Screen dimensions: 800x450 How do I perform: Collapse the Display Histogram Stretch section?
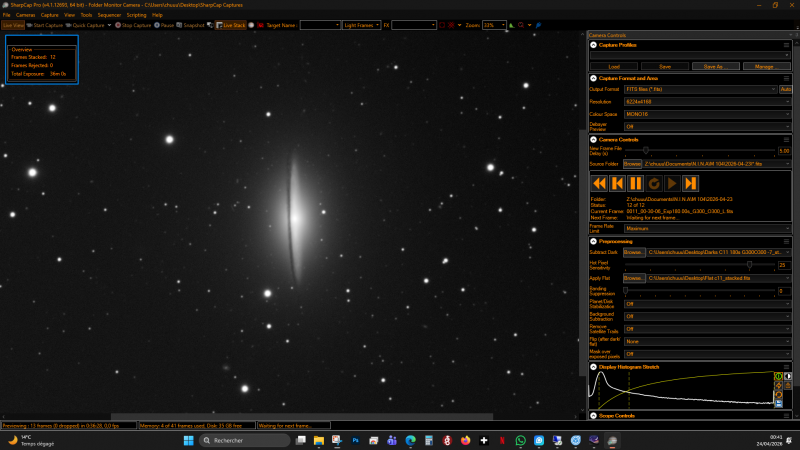point(593,367)
